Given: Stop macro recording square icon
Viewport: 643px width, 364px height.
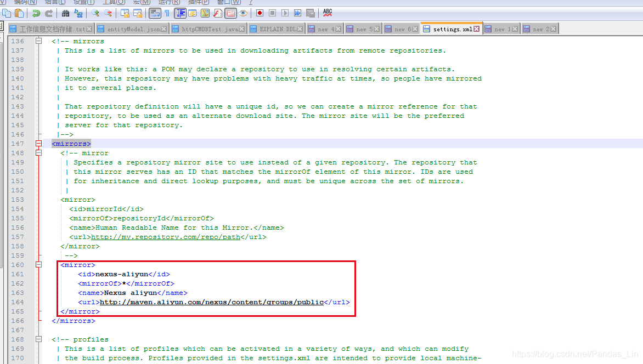Looking at the screenshot, I should pos(272,13).
